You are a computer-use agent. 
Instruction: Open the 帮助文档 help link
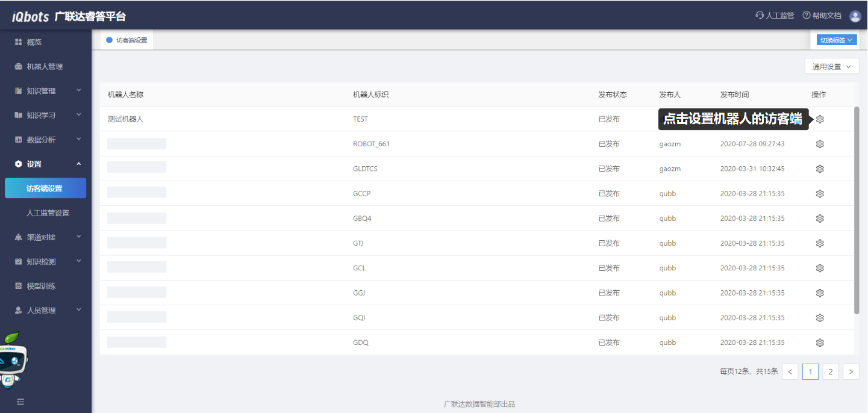click(x=822, y=16)
